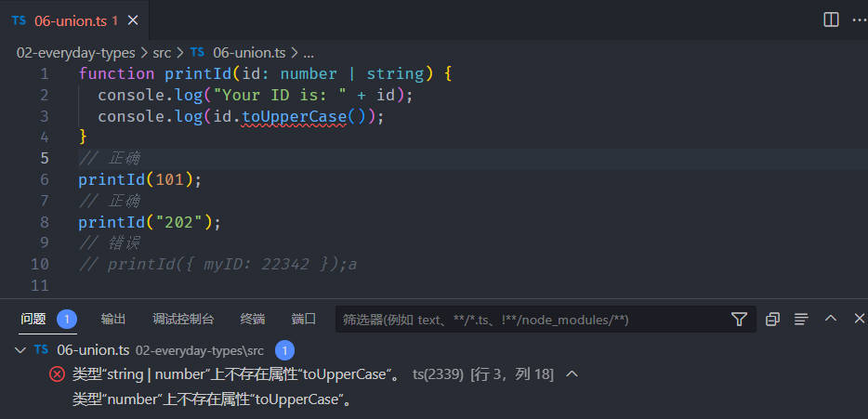Click the "202" string argument
The image size is (868, 419).
[180, 223]
